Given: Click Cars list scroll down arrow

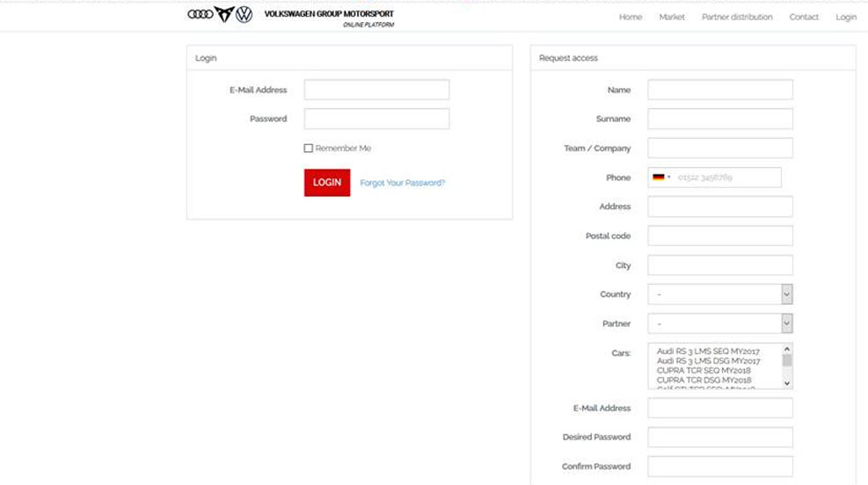Looking at the screenshot, I should [786, 383].
